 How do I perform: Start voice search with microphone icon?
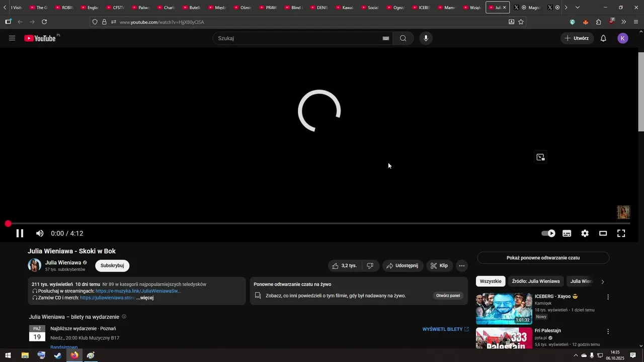click(x=426, y=38)
